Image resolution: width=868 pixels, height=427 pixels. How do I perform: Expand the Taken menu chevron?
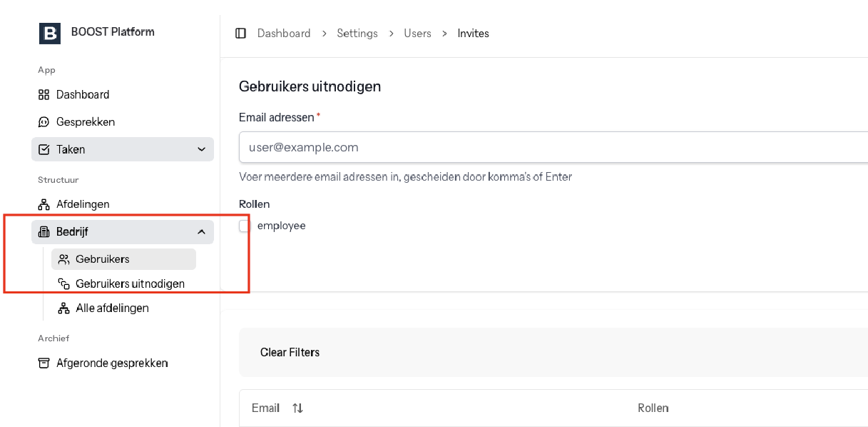tap(201, 149)
